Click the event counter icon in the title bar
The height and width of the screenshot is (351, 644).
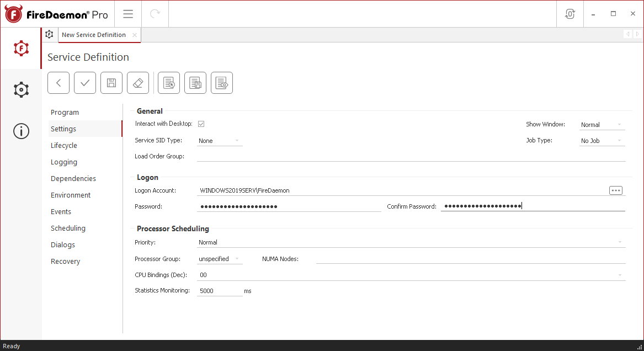click(570, 13)
